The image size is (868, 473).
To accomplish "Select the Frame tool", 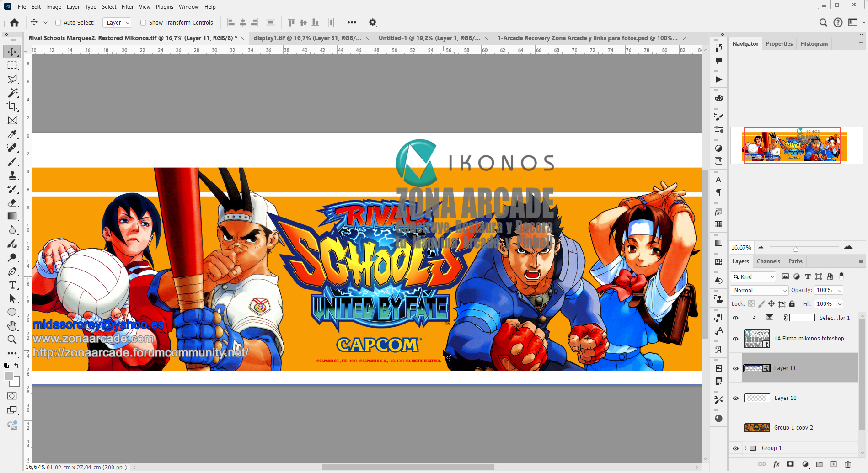I will coord(12,120).
